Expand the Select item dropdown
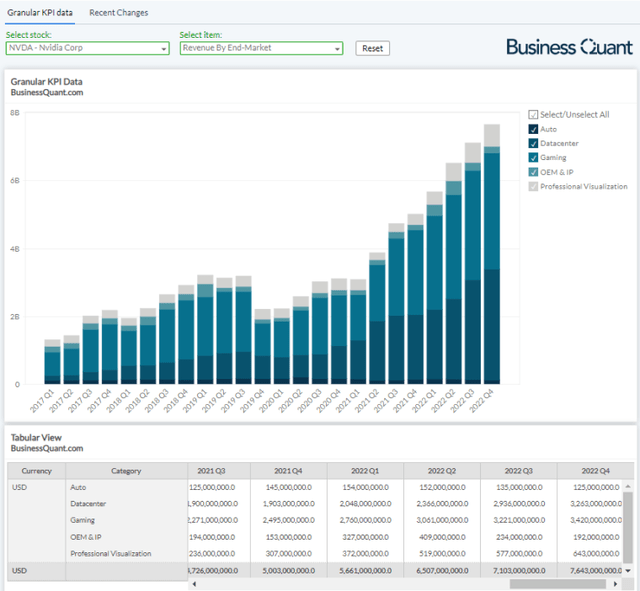 261,48
